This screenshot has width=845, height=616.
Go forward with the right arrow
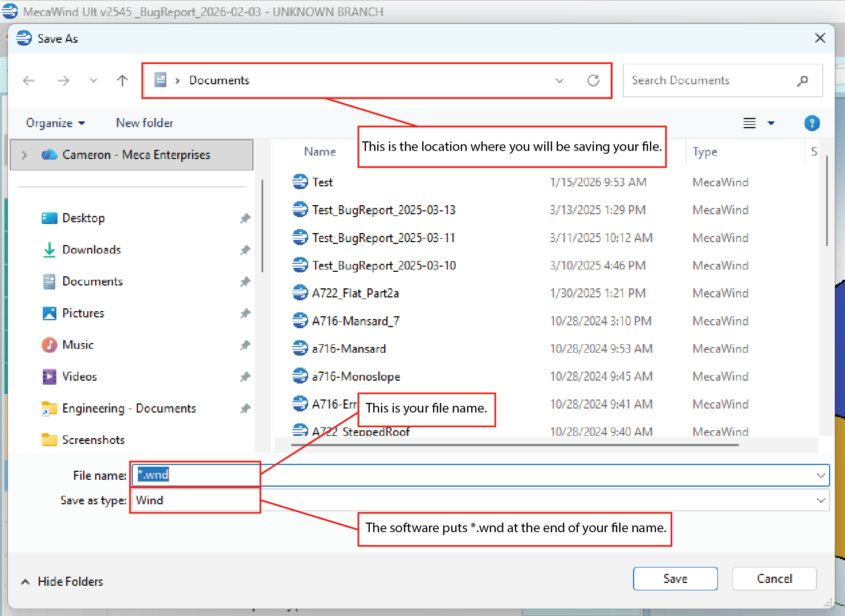(63, 81)
